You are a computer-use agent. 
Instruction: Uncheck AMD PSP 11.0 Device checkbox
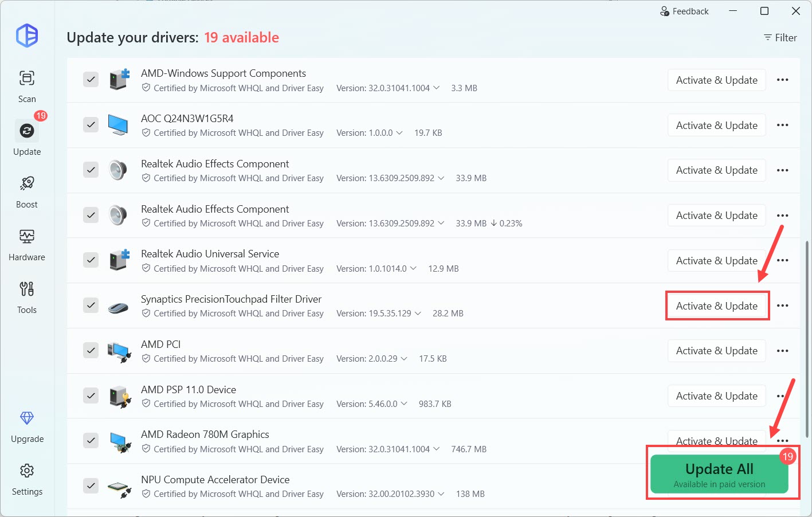pos(91,395)
